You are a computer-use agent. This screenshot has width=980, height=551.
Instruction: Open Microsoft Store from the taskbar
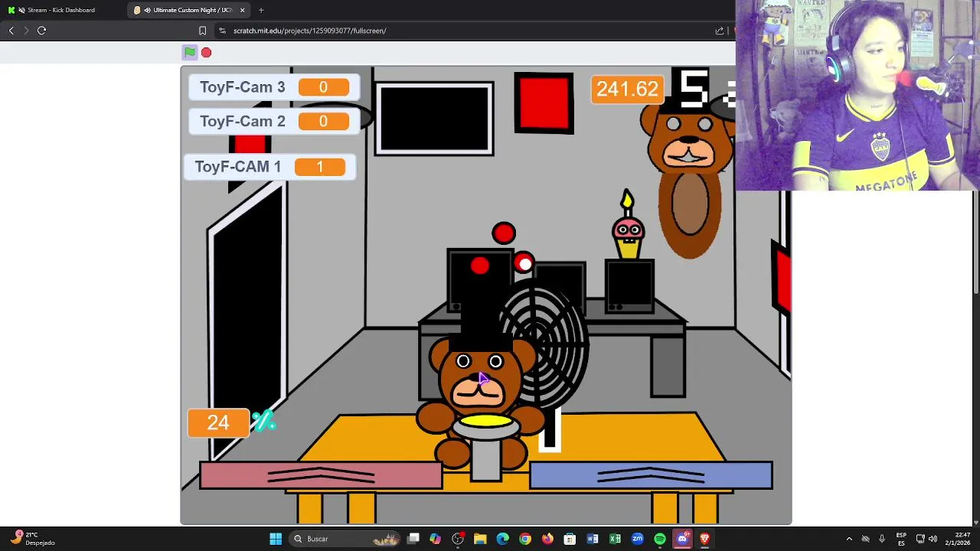[x=570, y=539]
